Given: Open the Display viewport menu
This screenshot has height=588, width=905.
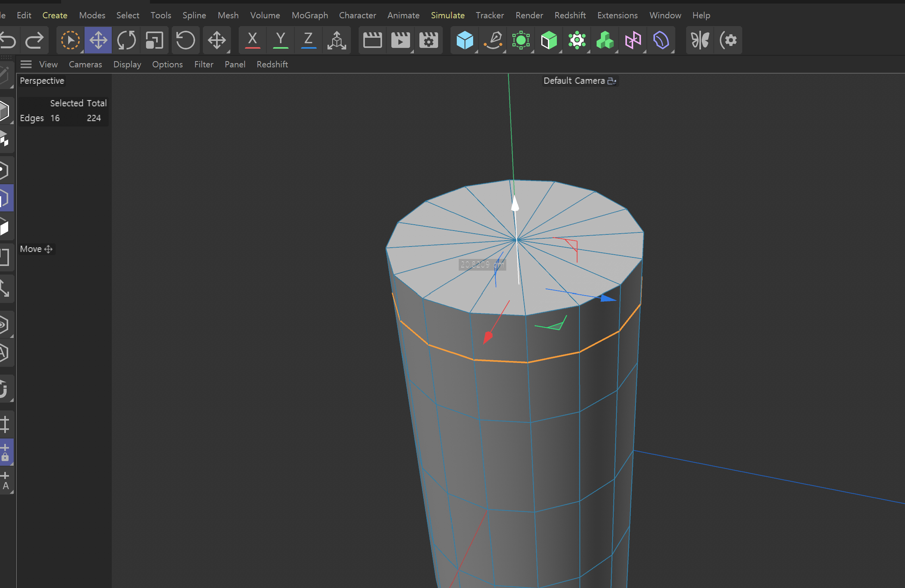Looking at the screenshot, I should pyautogui.click(x=127, y=64).
